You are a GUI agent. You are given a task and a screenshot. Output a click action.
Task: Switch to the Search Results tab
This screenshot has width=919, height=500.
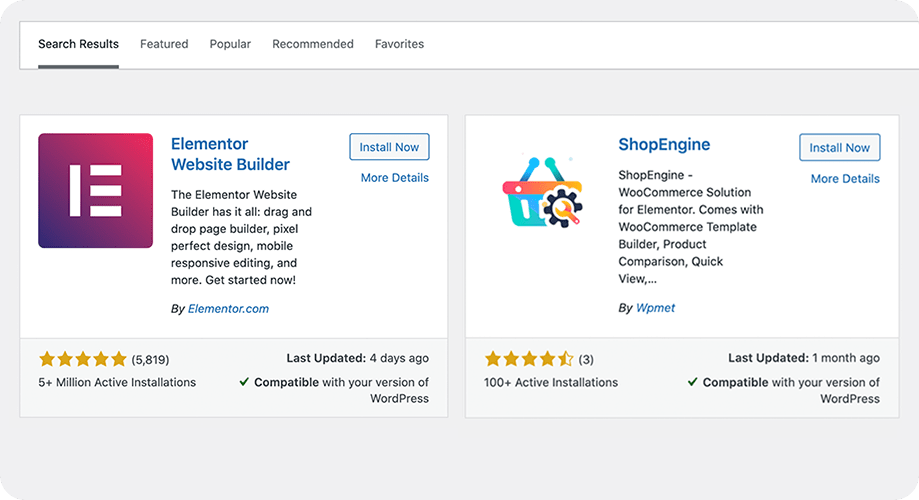(x=78, y=44)
